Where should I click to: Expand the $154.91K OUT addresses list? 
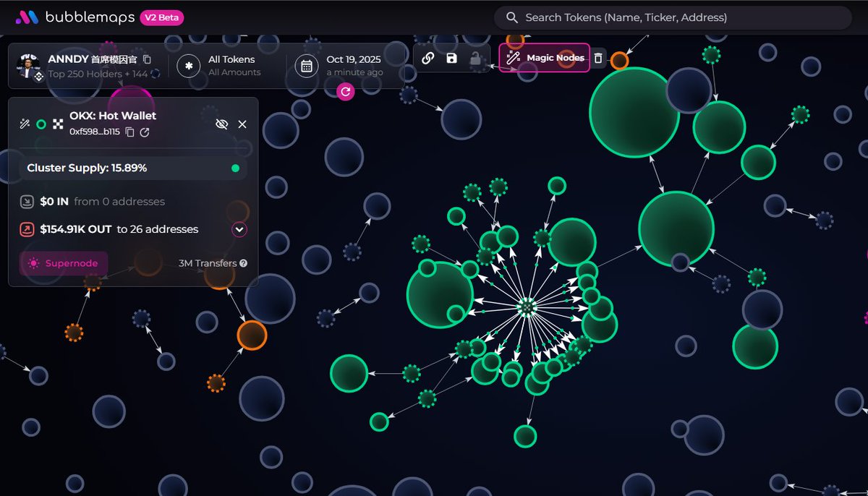pyautogui.click(x=239, y=230)
